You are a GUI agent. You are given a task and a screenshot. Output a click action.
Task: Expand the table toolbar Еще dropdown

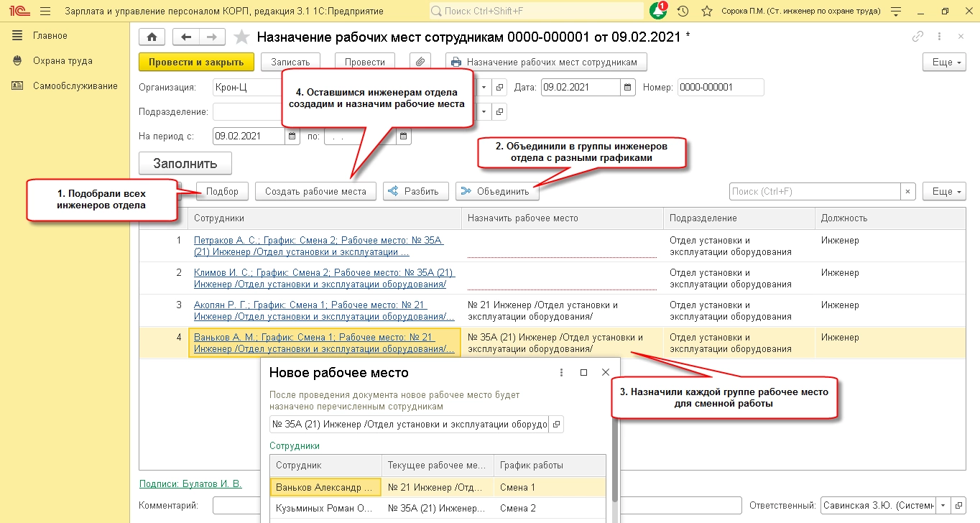[943, 191]
